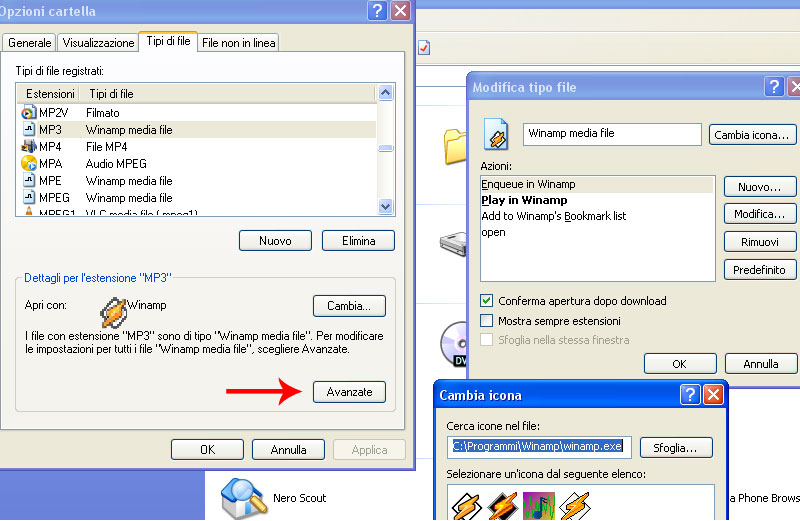Click the MP2V Filmato file type icon
The image size is (800, 521).
click(x=29, y=112)
